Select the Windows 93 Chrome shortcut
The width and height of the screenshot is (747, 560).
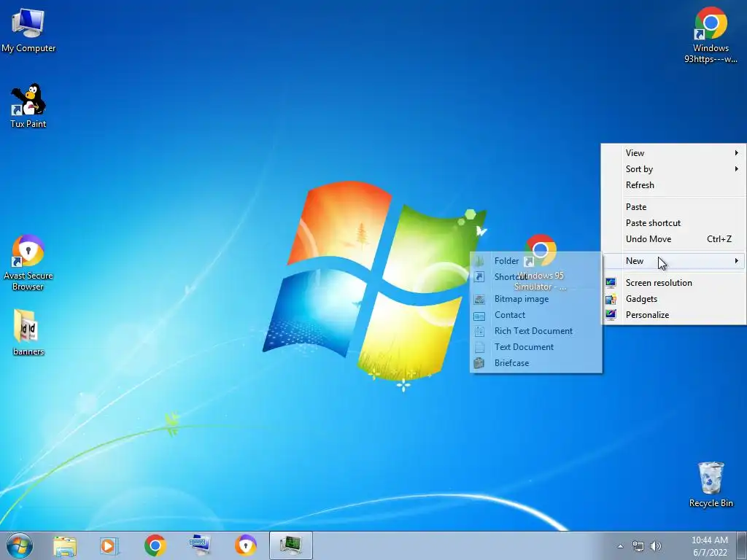[x=711, y=35]
